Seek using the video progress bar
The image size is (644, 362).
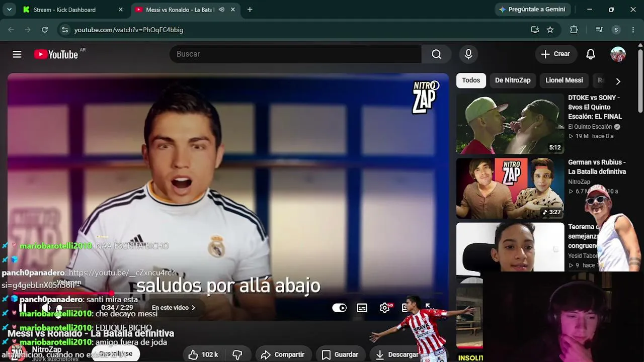tap(227, 294)
